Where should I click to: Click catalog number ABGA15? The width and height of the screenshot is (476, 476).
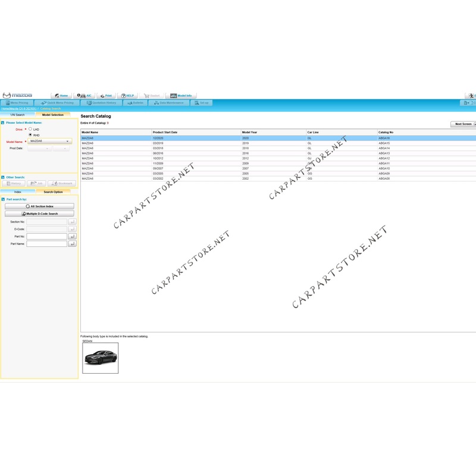pyautogui.click(x=384, y=143)
